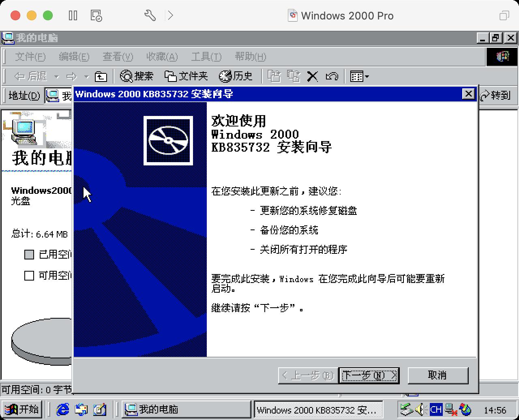Click the VM chevron next to wrench
This screenshot has width=519, height=420.
(170, 15)
